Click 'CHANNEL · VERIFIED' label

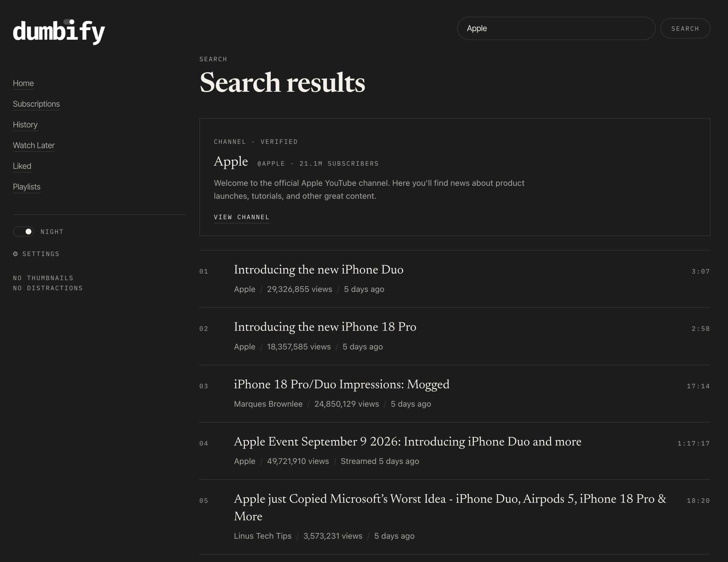coord(256,142)
